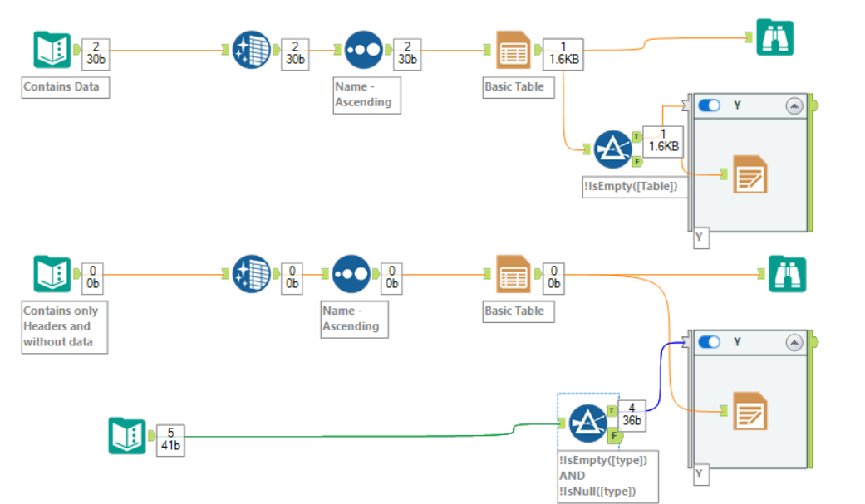Select the "Contains Data" Input tool
This screenshot has width=865, height=504.
pos(53,50)
